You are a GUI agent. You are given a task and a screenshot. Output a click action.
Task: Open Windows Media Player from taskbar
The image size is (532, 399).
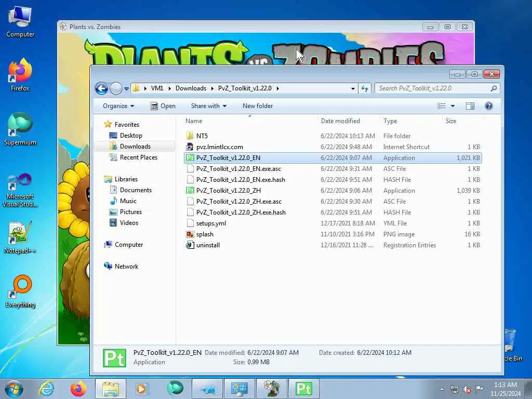(141, 389)
